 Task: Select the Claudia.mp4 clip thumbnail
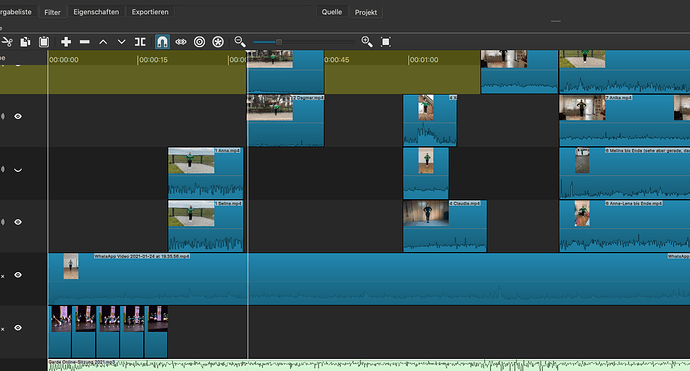tap(426, 213)
